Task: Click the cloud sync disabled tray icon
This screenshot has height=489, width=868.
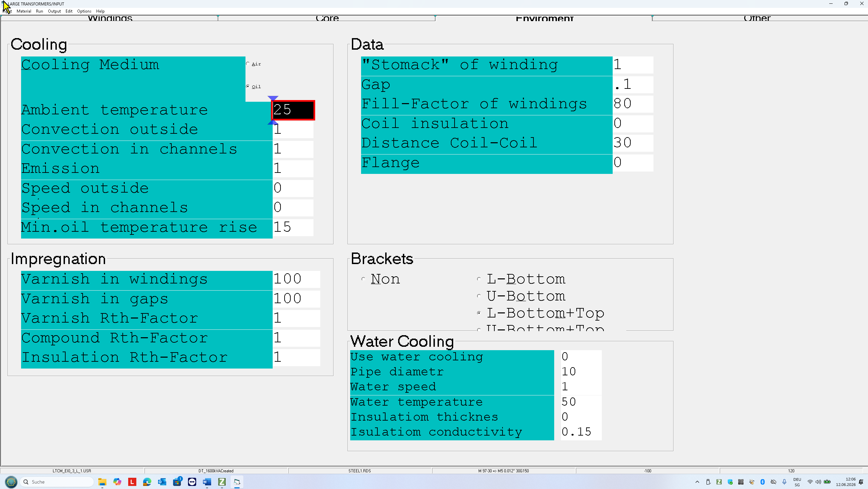Action: click(773, 482)
